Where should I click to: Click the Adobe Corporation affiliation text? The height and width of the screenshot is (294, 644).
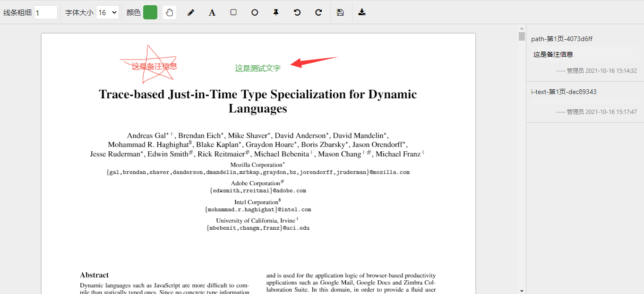258,183
